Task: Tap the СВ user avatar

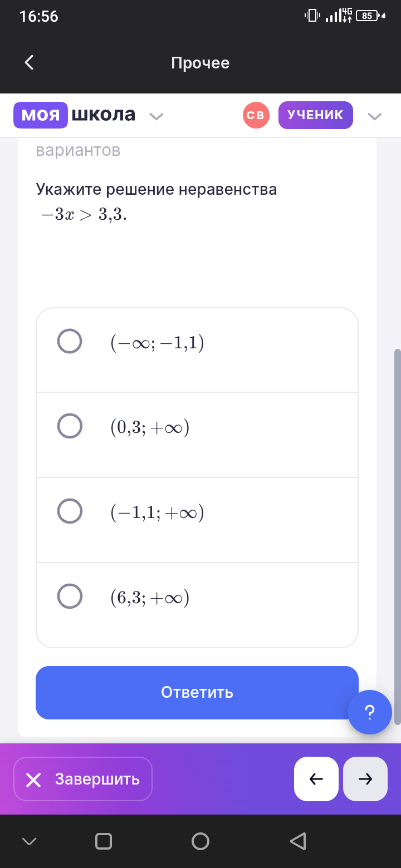Action: coord(256,115)
